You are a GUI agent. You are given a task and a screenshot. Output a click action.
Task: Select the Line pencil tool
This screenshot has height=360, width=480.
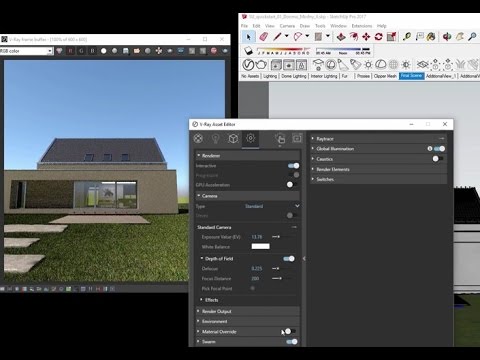[x=277, y=36]
